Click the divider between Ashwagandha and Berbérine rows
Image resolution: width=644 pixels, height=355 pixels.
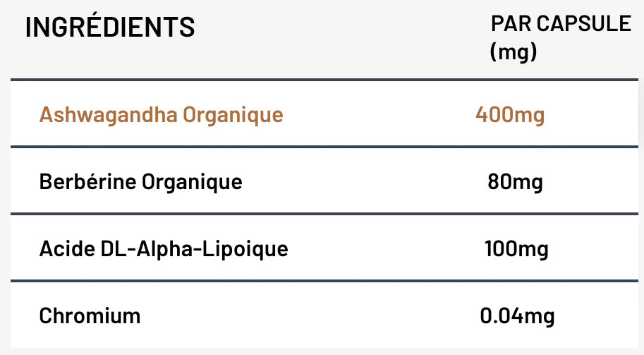click(x=322, y=148)
